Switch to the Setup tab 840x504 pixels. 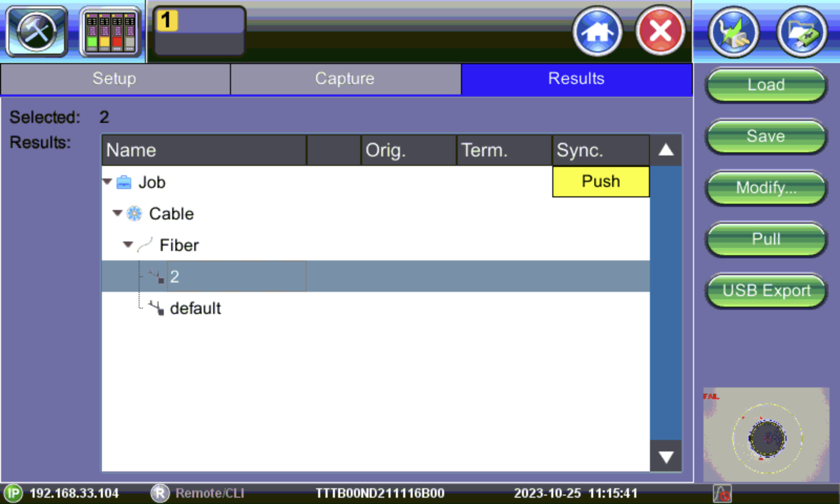(x=114, y=79)
